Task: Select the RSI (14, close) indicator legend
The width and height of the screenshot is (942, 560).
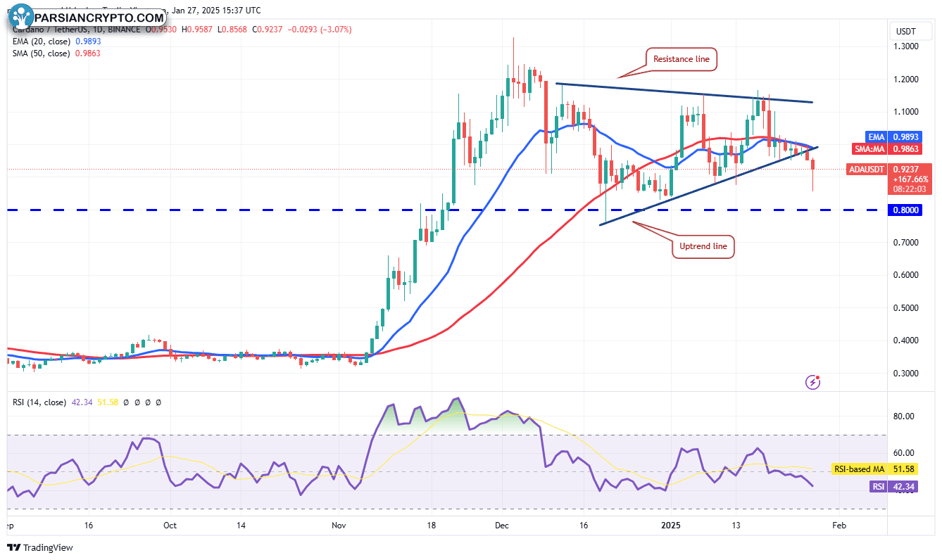Action: [39, 402]
